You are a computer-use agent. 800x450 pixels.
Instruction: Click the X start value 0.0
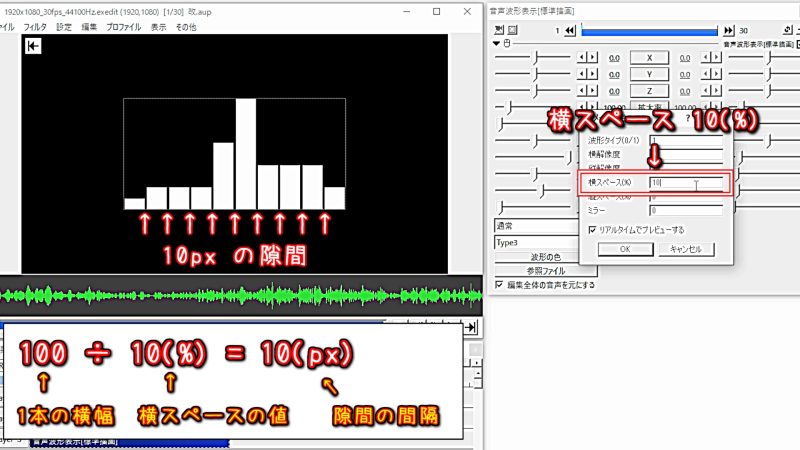(x=614, y=58)
